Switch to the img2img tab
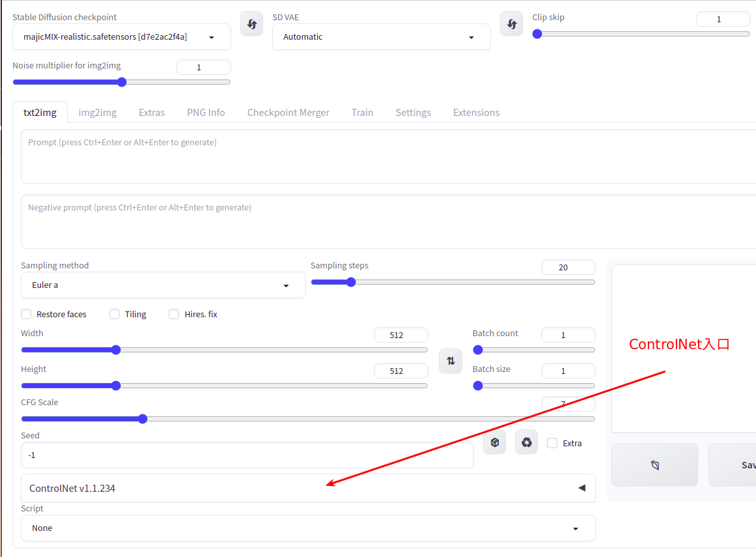Viewport: 756px width, 557px height. [98, 112]
